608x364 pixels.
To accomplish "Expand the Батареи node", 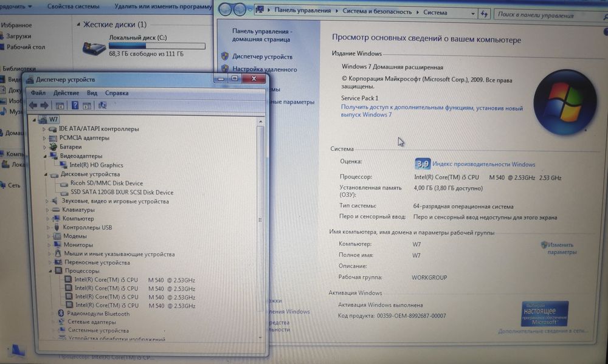I will [44, 147].
